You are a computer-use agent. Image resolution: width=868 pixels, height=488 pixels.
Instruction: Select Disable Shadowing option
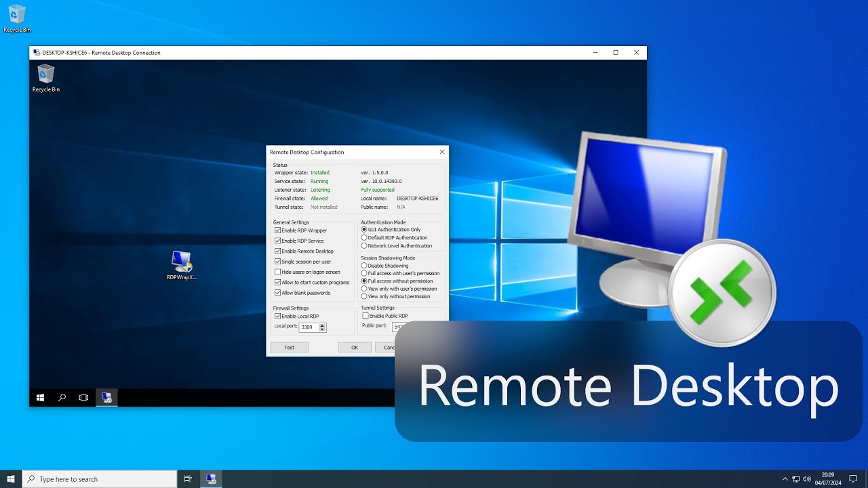(364, 266)
